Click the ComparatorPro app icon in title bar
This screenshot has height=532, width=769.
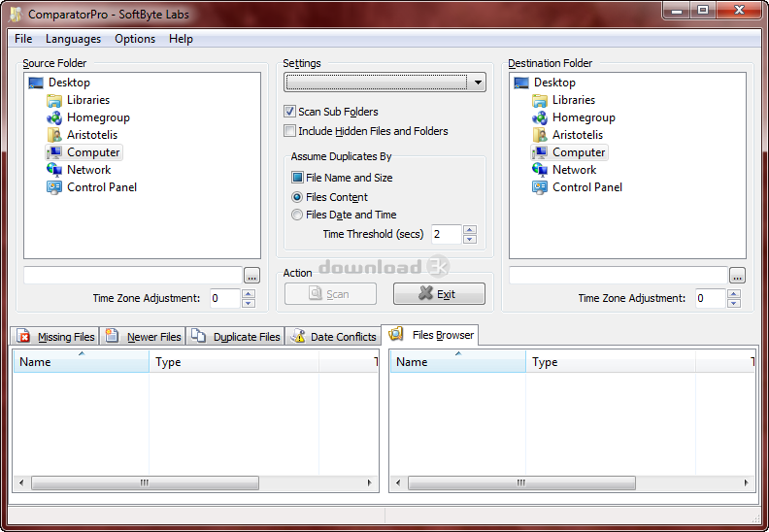tap(16, 15)
